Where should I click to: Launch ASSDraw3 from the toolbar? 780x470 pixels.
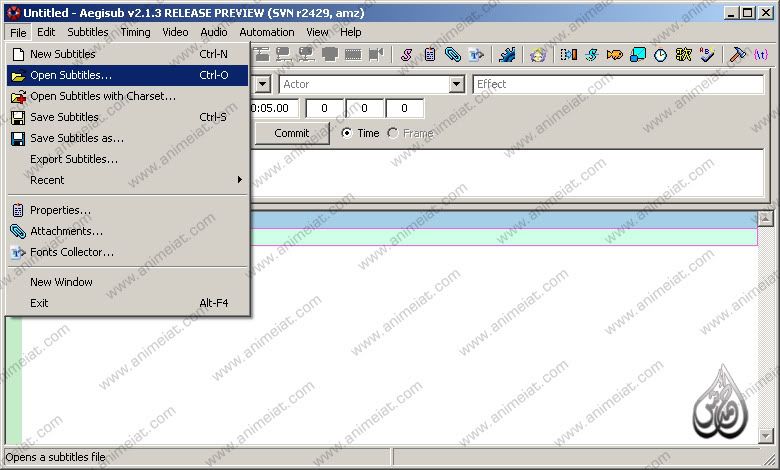pyautogui.click(x=538, y=55)
